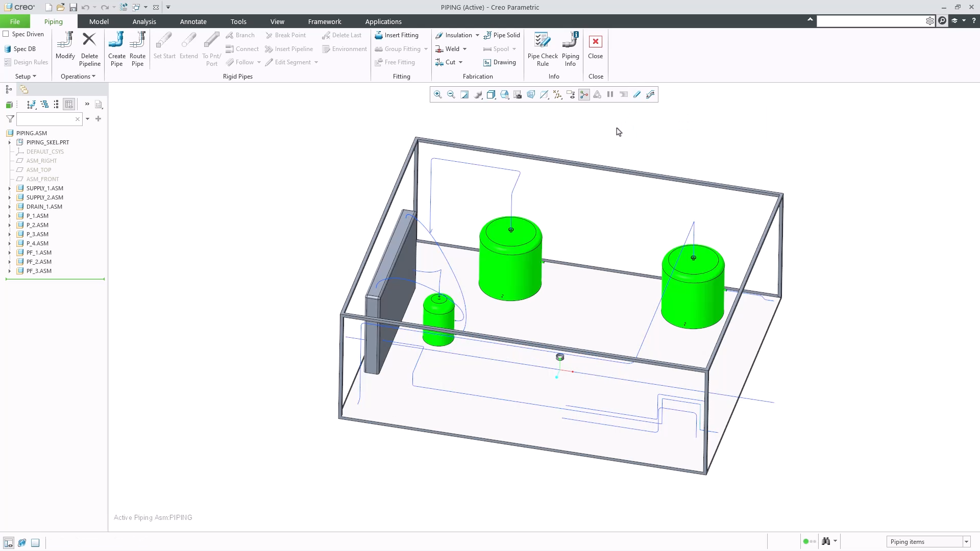Expand the Operations group menu
Image resolution: width=980 pixels, height=551 pixels.
click(78, 77)
